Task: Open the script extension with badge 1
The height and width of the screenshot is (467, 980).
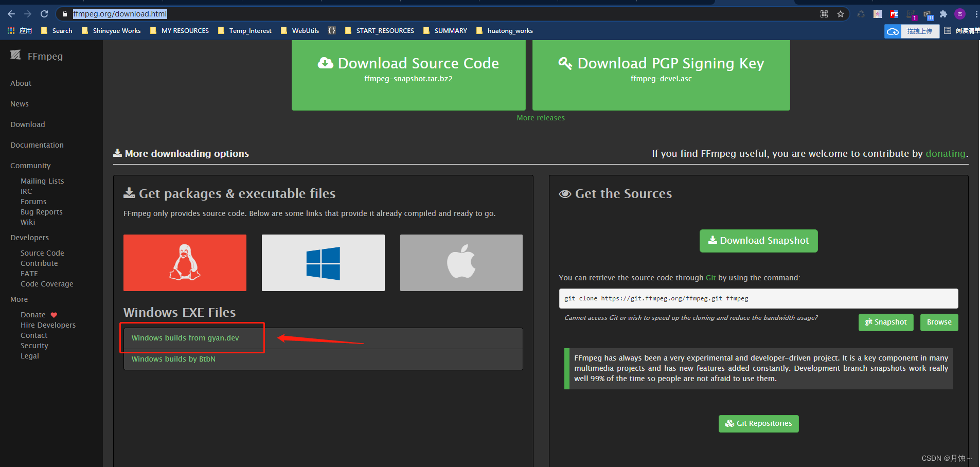Action: (x=911, y=14)
